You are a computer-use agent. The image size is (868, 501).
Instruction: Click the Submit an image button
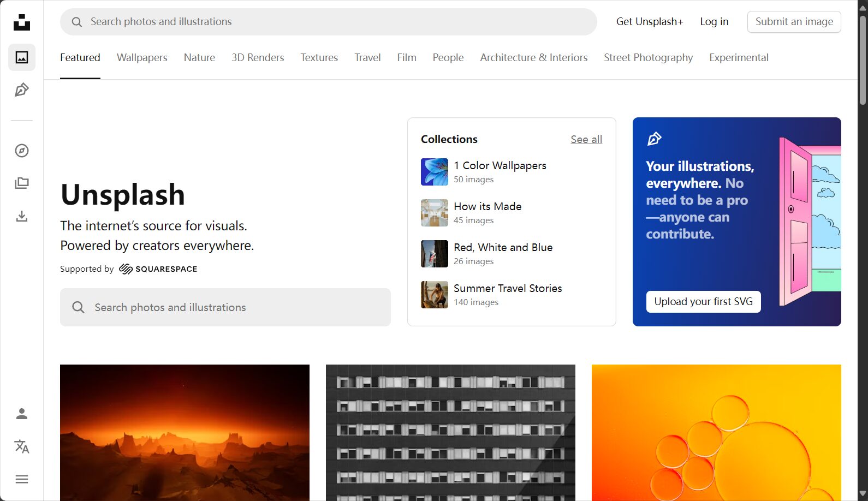pos(794,22)
